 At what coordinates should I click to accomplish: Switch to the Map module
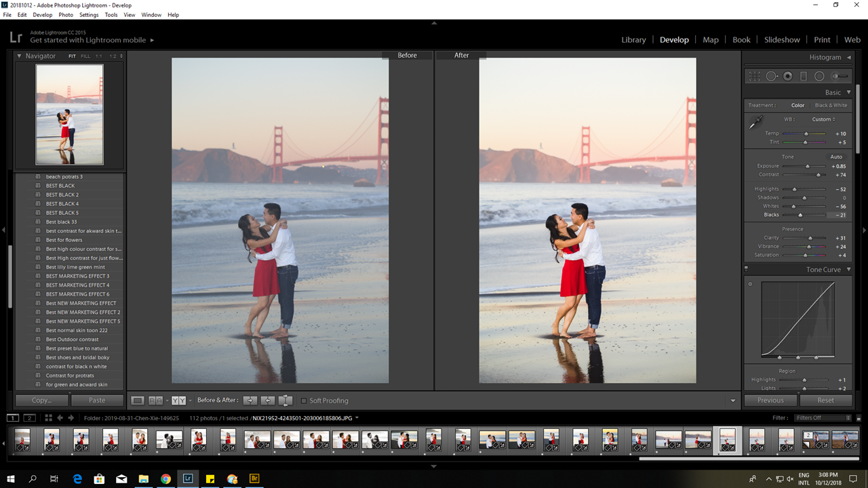[711, 40]
